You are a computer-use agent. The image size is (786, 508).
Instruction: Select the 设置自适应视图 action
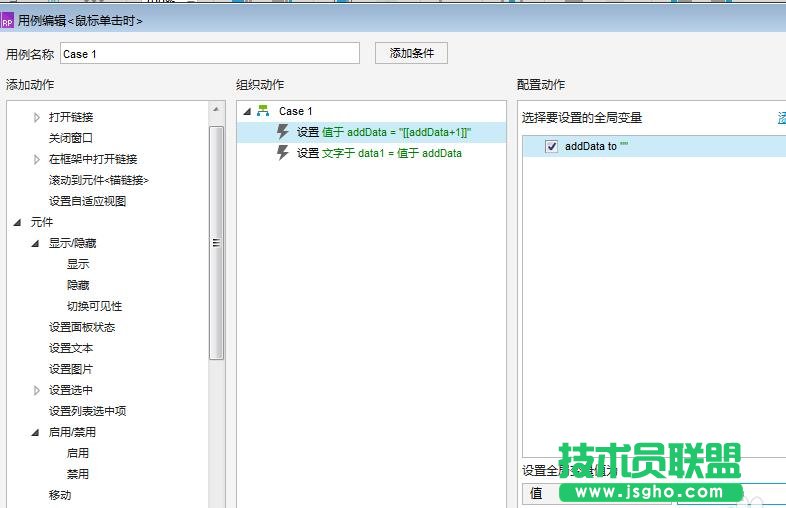[x=87, y=201]
